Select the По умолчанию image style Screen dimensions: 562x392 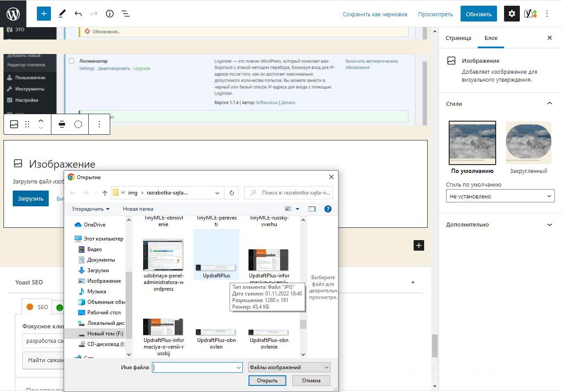click(472, 143)
